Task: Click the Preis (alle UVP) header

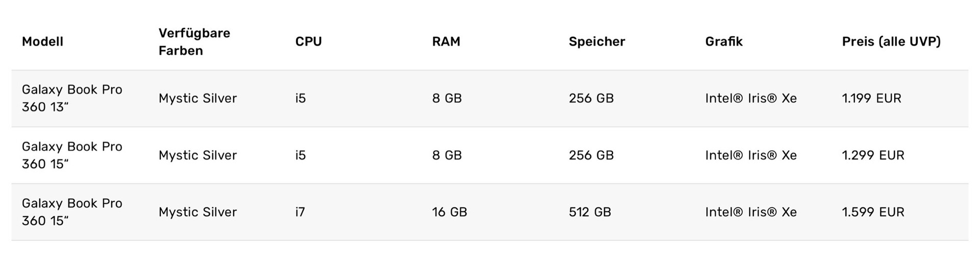Action: point(891,41)
